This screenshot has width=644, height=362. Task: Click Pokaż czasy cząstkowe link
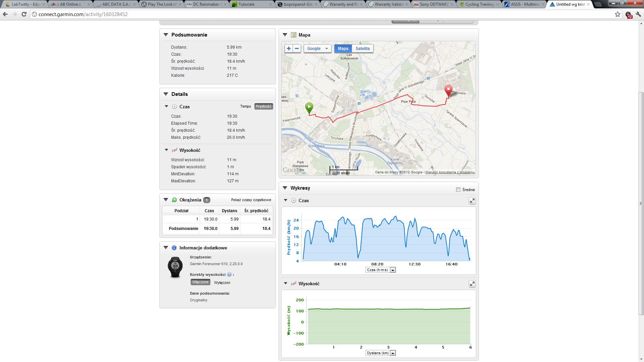251,200
